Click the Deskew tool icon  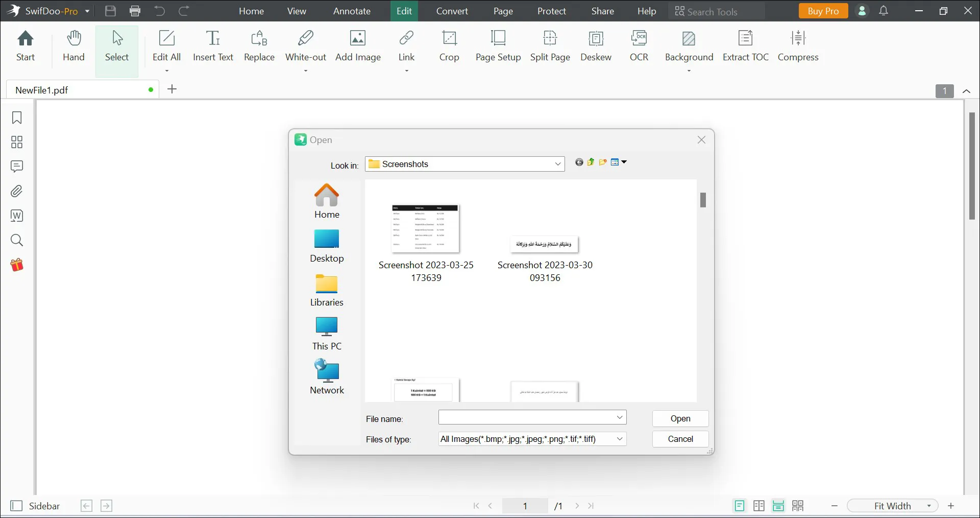click(596, 46)
